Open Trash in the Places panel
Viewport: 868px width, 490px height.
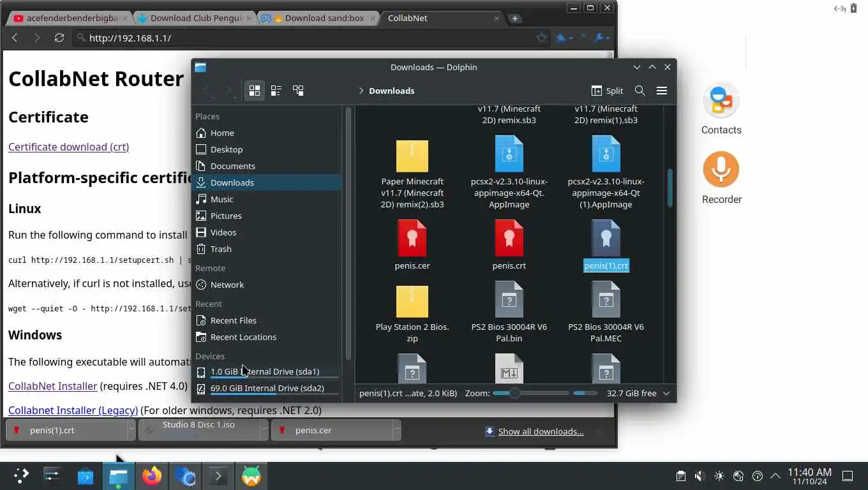(x=268, y=249)
